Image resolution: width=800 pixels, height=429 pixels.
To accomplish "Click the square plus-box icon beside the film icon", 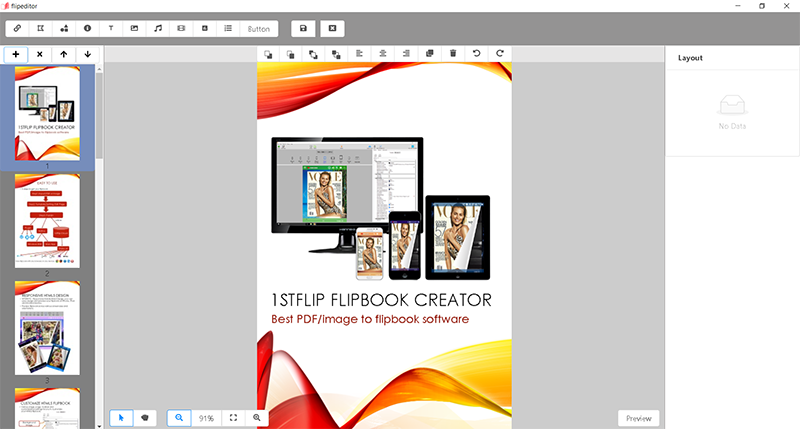I will (205, 29).
